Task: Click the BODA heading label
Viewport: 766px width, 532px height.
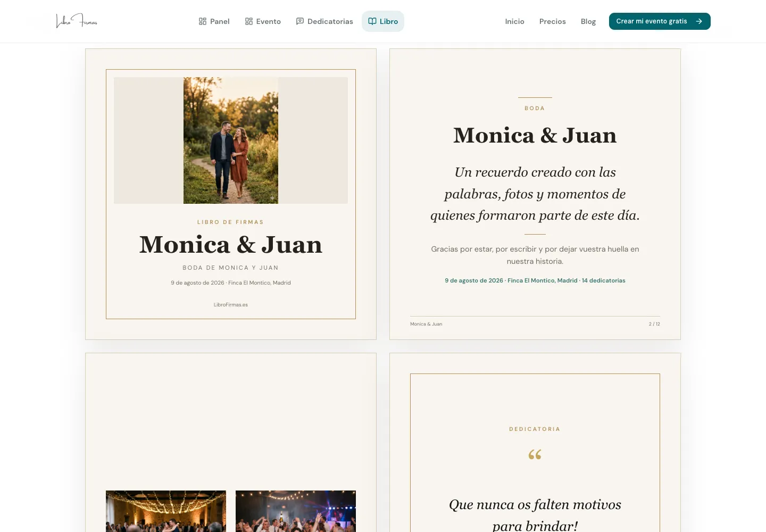Action: [535, 109]
